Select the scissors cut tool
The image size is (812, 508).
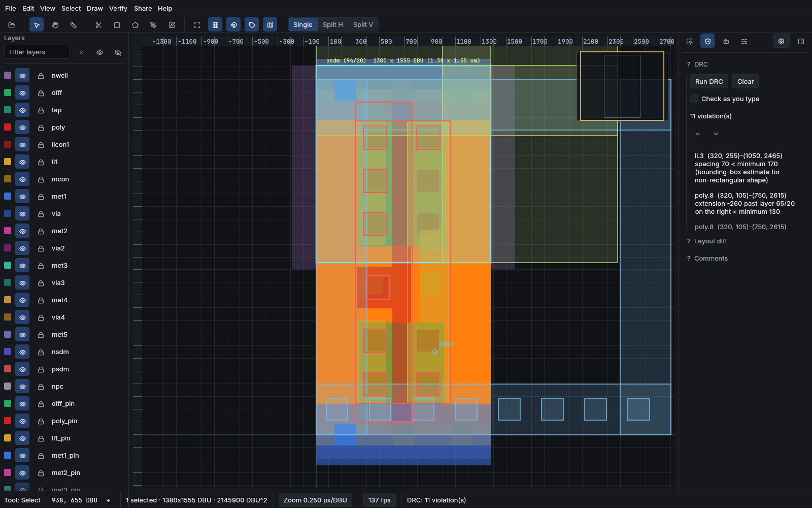pyautogui.click(x=98, y=25)
